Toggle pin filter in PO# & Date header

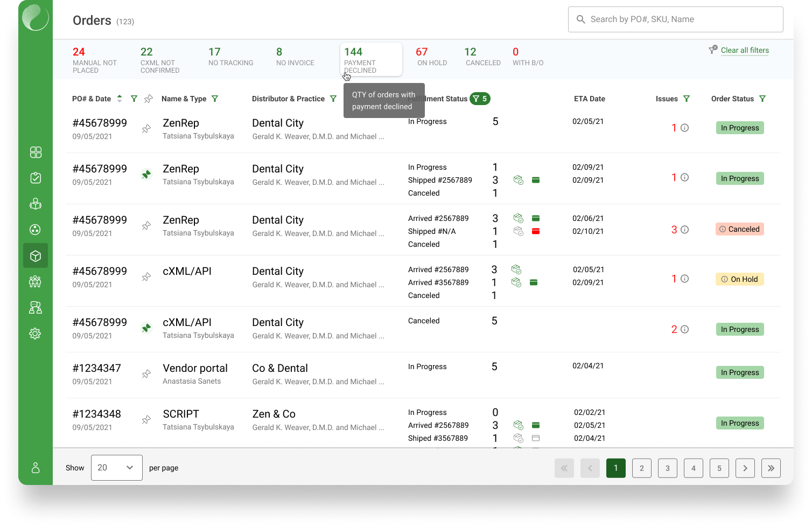(149, 99)
